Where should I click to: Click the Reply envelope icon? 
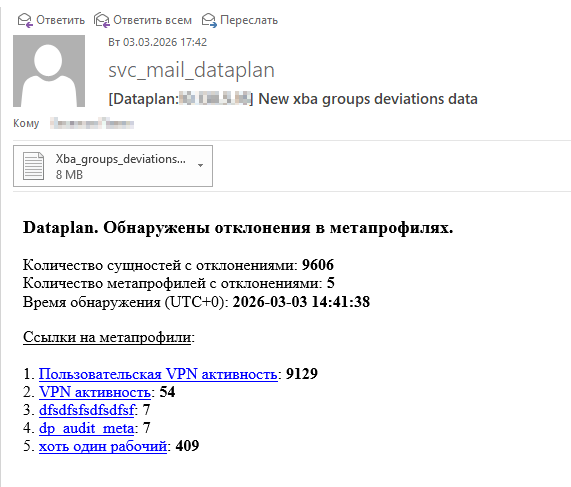25,20
